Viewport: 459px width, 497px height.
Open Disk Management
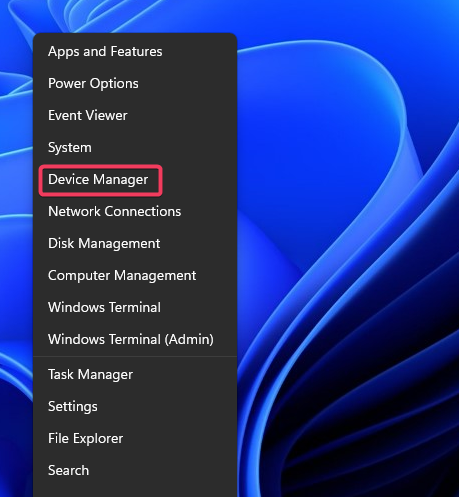click(x=135, y=243)
